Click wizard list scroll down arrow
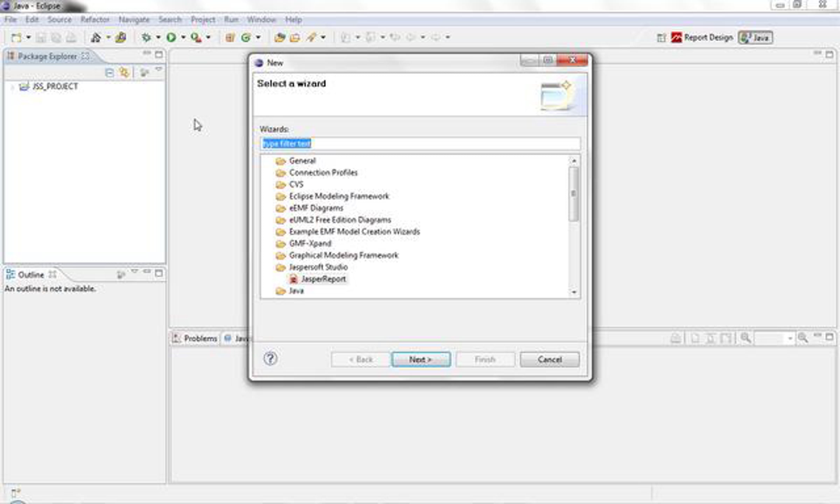This screenshot has width=840, height=504. tap(574, 292)
